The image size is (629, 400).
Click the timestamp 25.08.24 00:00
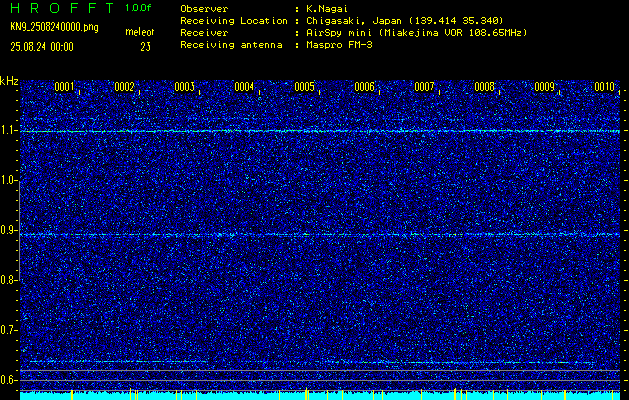[42, 47]
